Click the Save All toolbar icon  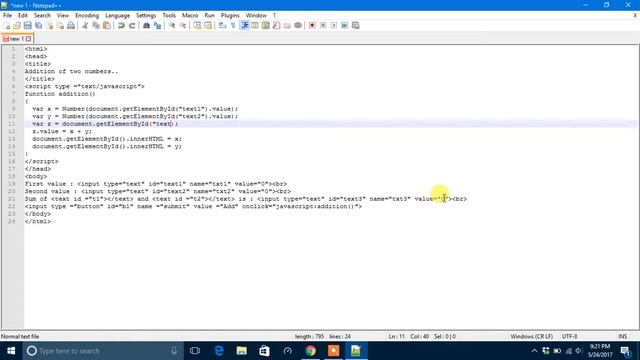coord(38,25)
